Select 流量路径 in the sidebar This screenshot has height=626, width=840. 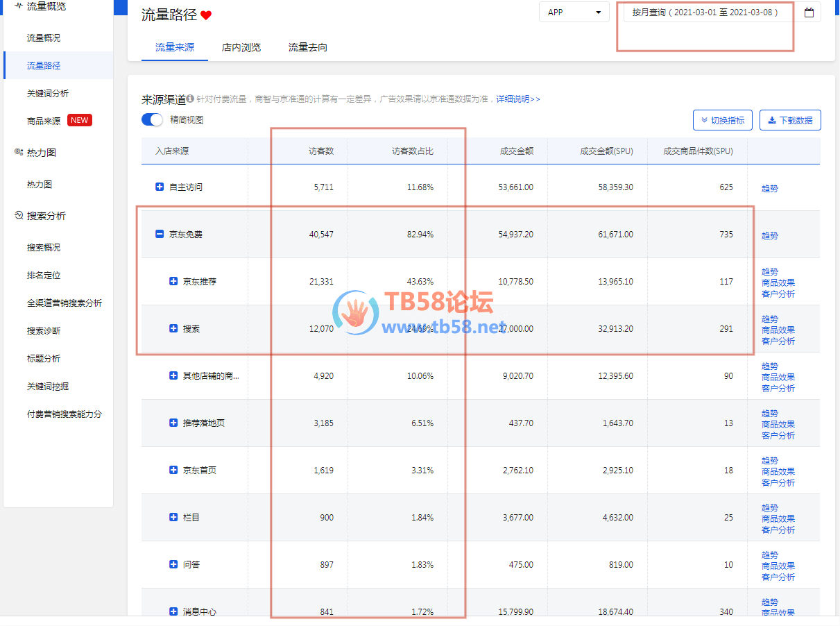[x=44, y=65]
